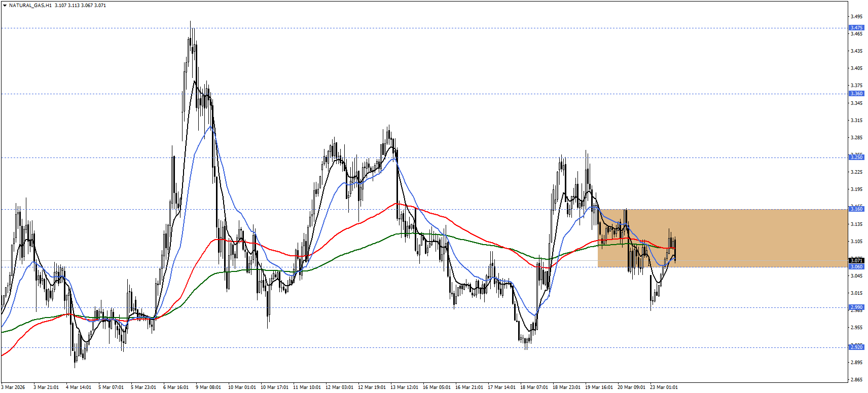The image size is (868, 393).
Task: Click the 6 Mar 16:01 time label
Action: click(176, 387)
